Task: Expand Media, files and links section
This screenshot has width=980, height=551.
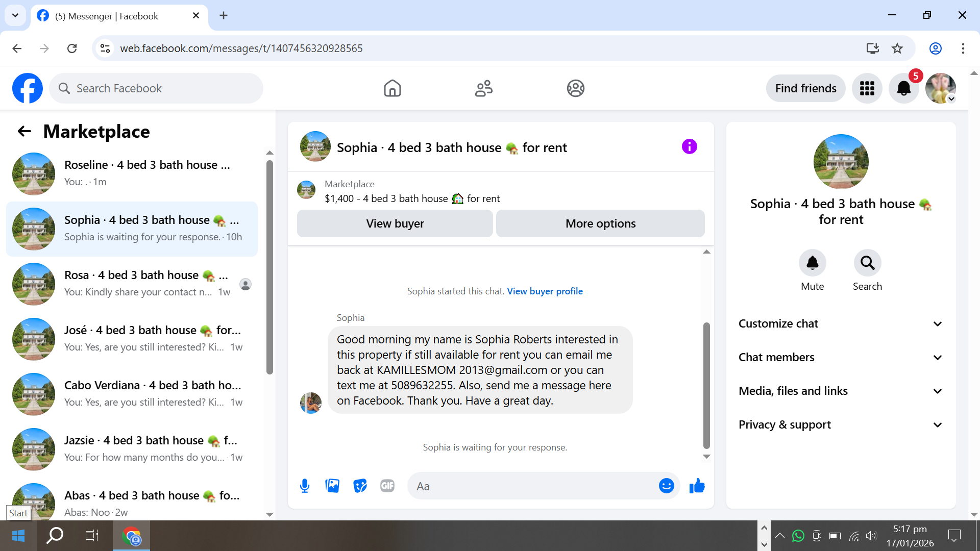Action: pos(841,391)
